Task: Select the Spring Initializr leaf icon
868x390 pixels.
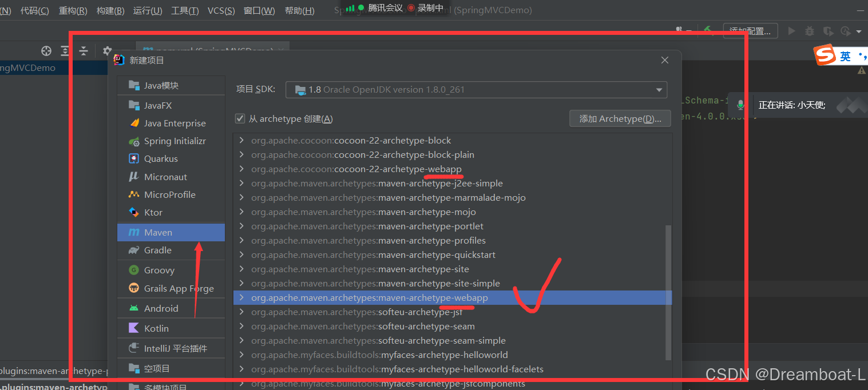Action: click(x=134, y=141)
